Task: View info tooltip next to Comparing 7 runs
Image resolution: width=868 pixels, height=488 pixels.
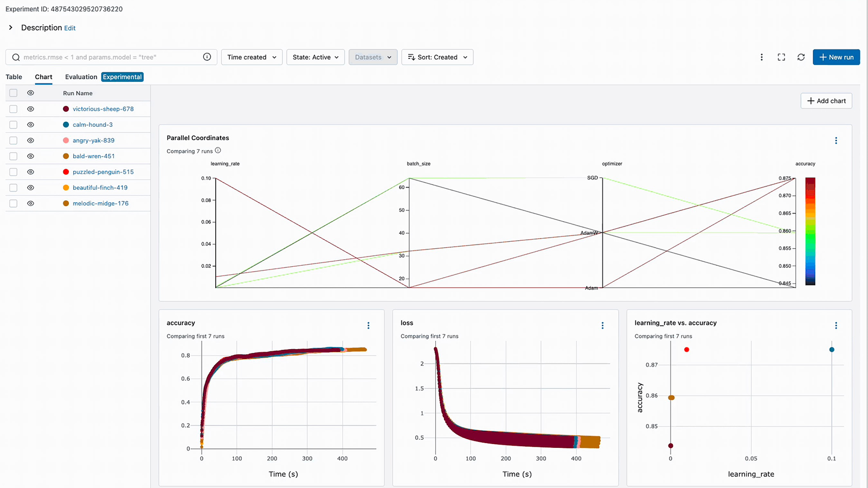Action: click(x=218, y=150)
